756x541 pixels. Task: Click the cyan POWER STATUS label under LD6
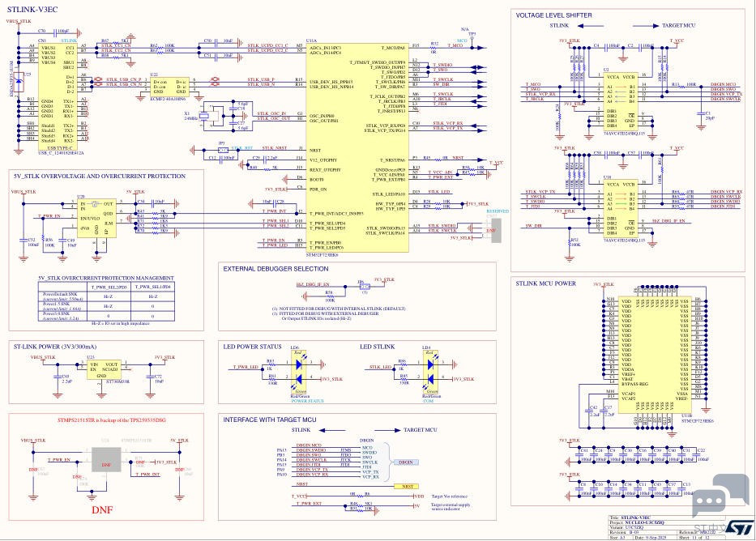coord(308,401)
